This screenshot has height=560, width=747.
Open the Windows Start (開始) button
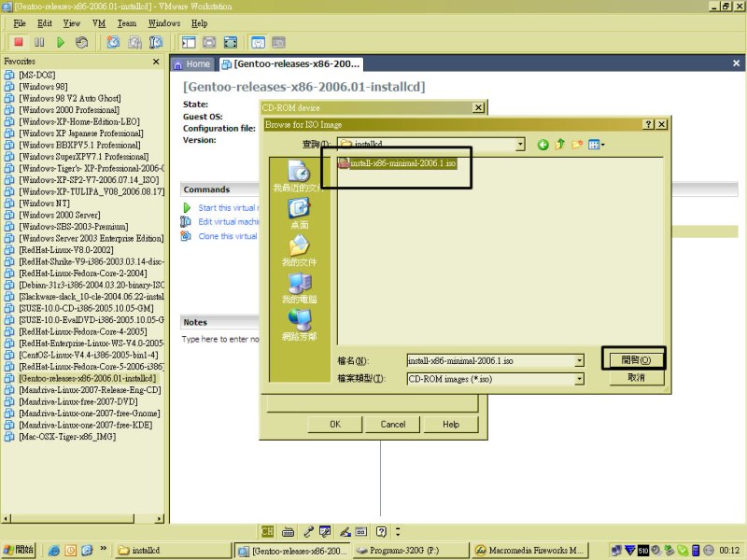coord(19,550)
